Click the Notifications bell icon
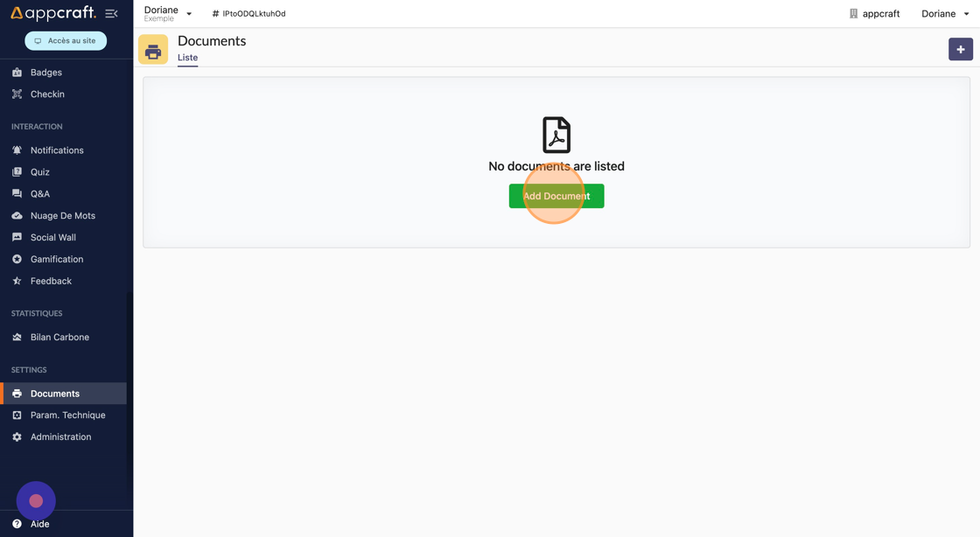This screenshot has width=980, height=537. (x=17, y=150)
